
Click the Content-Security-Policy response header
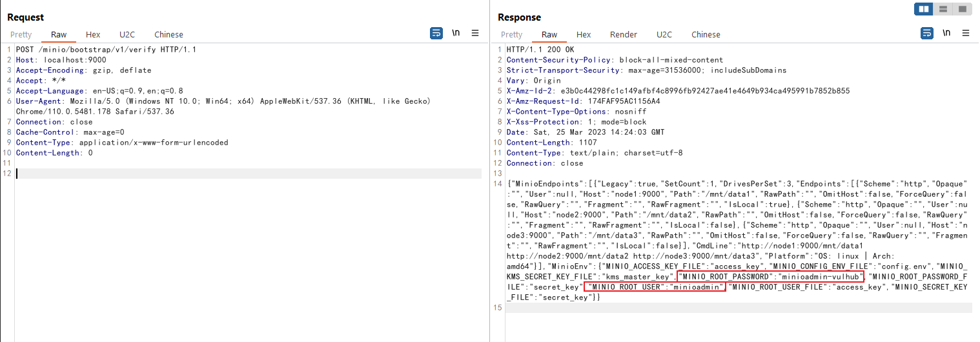point(615,60)
